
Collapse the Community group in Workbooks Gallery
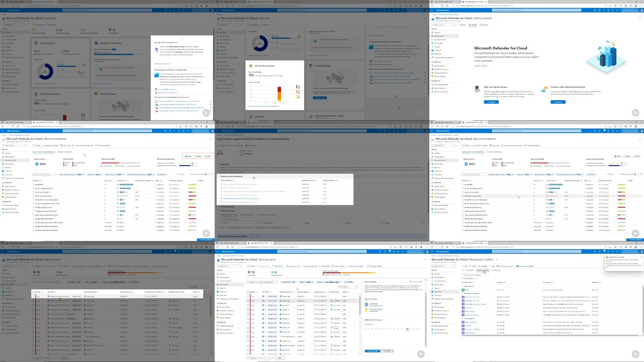[463, 318]
